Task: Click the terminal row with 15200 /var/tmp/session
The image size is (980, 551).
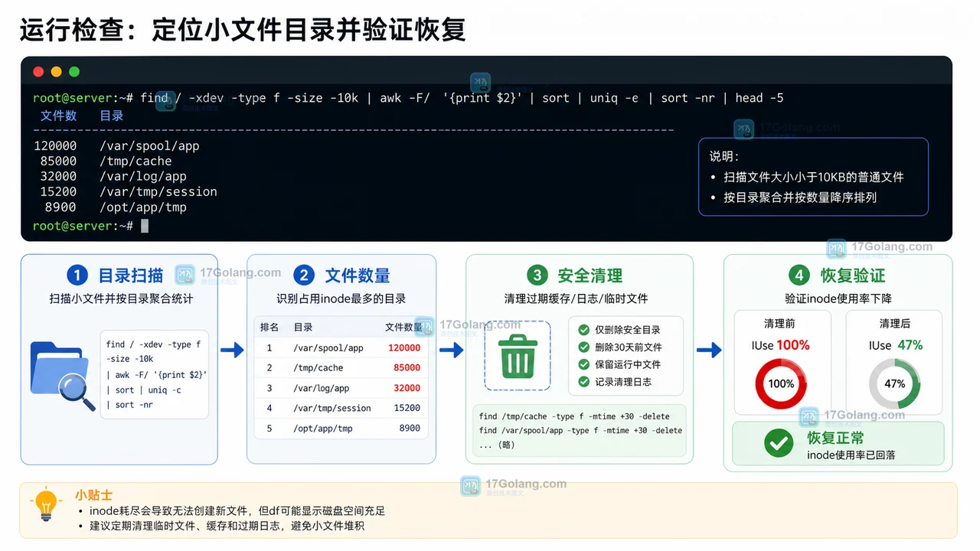Action: [129, 191]
